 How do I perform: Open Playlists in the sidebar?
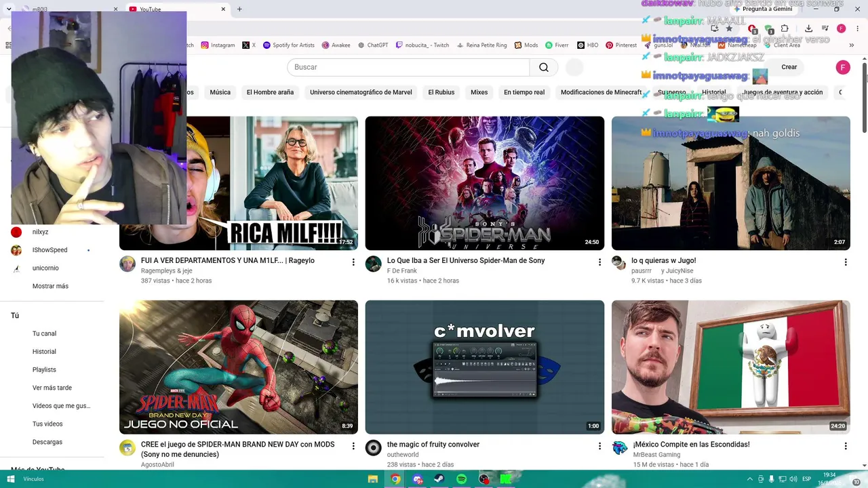click(44, 370)
